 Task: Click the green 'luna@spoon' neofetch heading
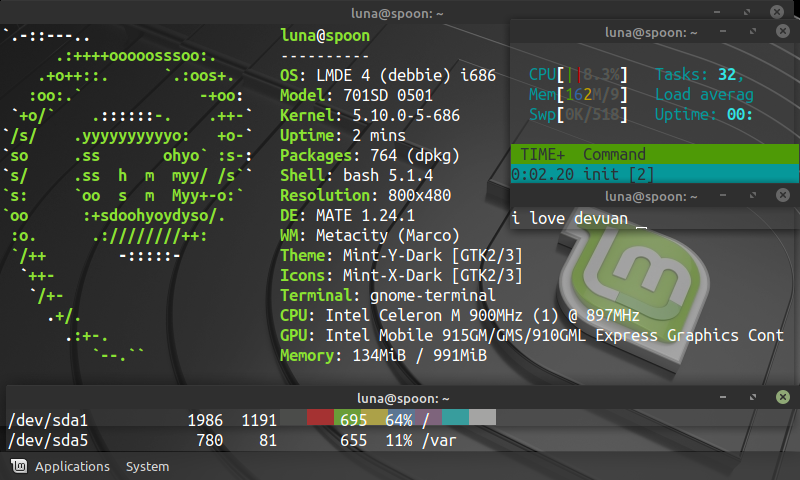click(325, 35)
